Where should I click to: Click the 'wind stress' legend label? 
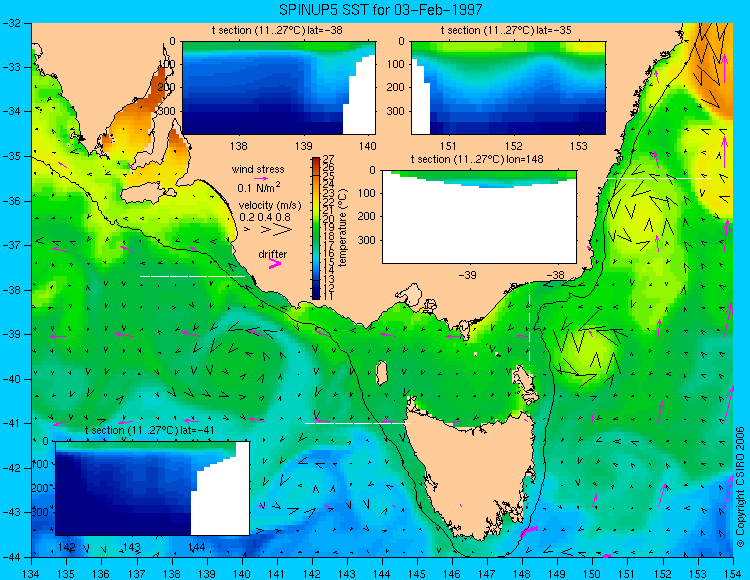point(258,169)
